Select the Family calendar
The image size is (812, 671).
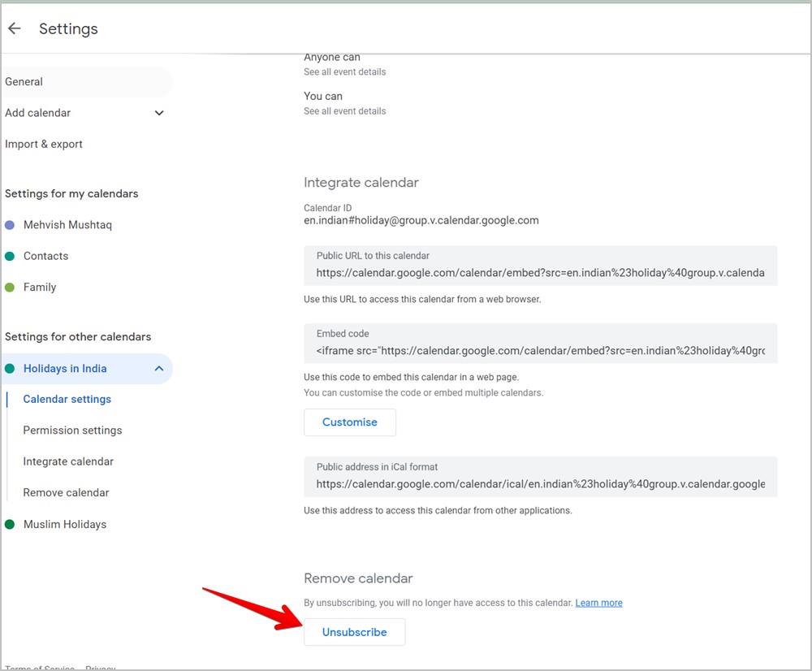coord(39,287)
